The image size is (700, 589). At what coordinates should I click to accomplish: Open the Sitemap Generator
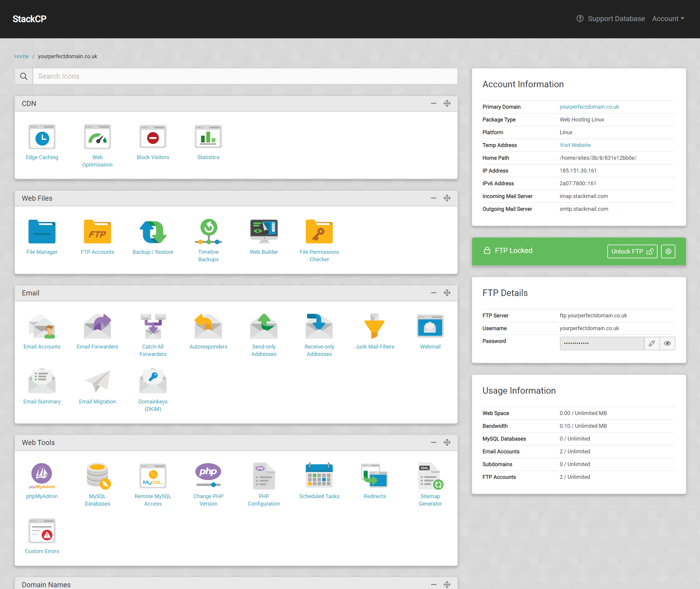430,484
